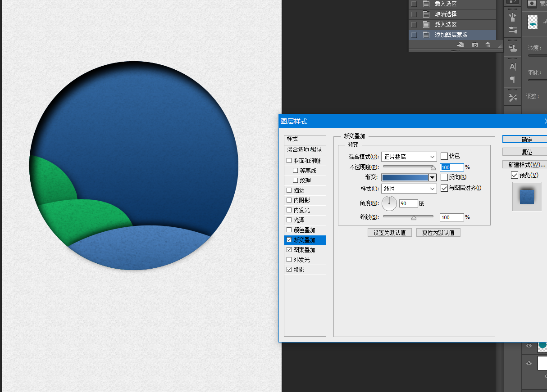Select the 取消选择 history state
The image size is (547, 392).
tap(452, 14)
